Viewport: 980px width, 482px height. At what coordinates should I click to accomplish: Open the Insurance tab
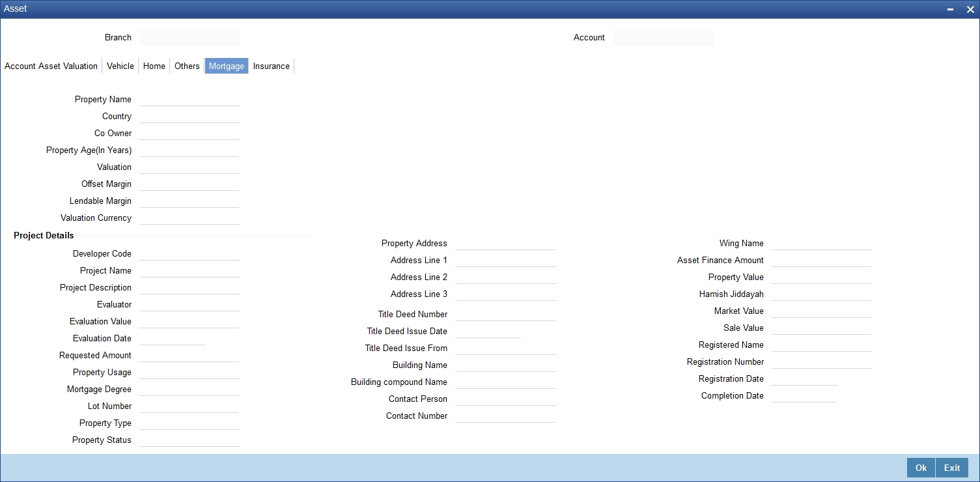click(x=272, y=66)
